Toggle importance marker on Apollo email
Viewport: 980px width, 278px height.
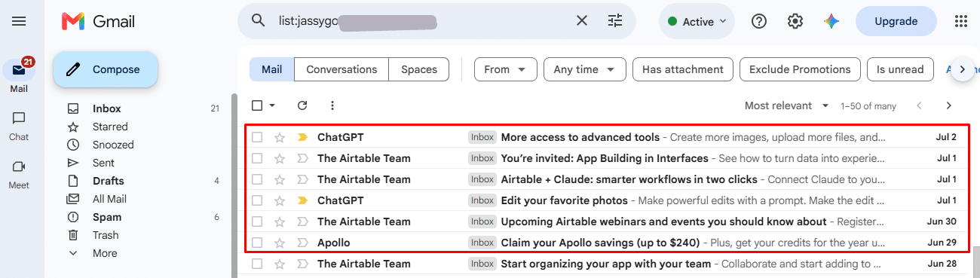[303, 243]
